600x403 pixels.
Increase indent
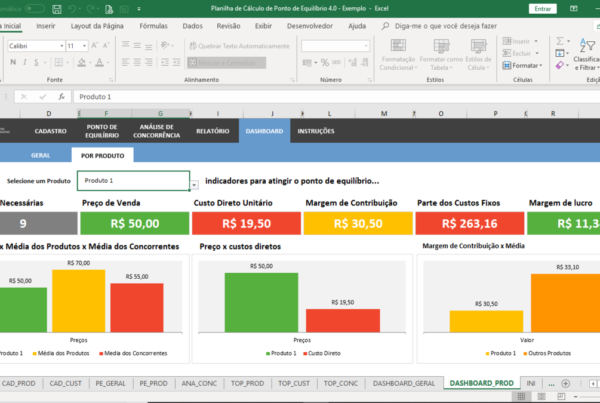coord(176,62)
